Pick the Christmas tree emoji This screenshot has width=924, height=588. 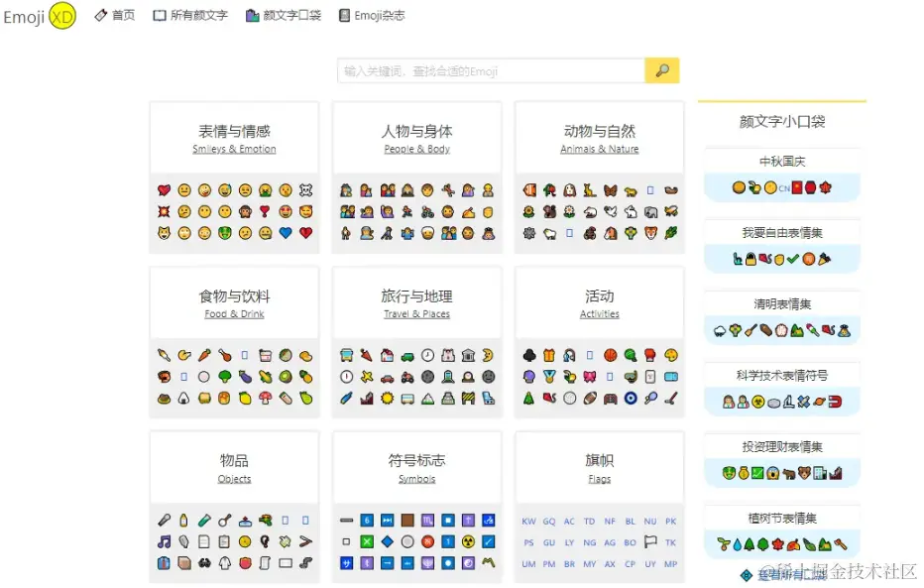point(529,399)
